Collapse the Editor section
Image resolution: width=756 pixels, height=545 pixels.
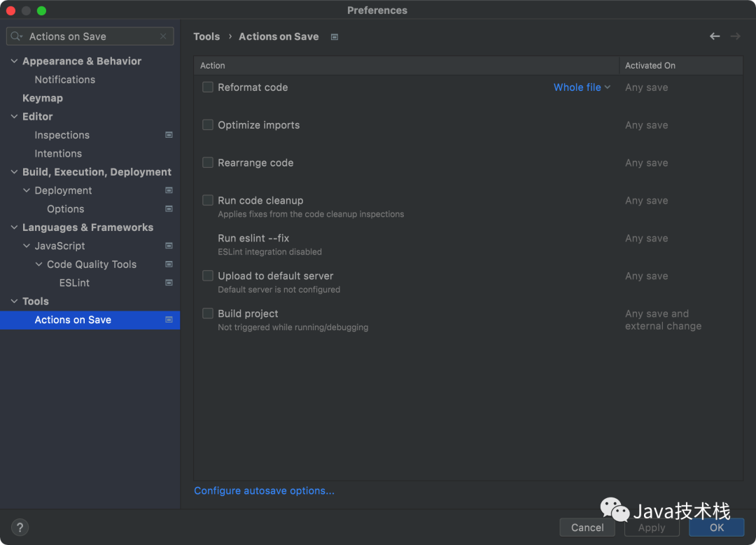click(14, 117)
